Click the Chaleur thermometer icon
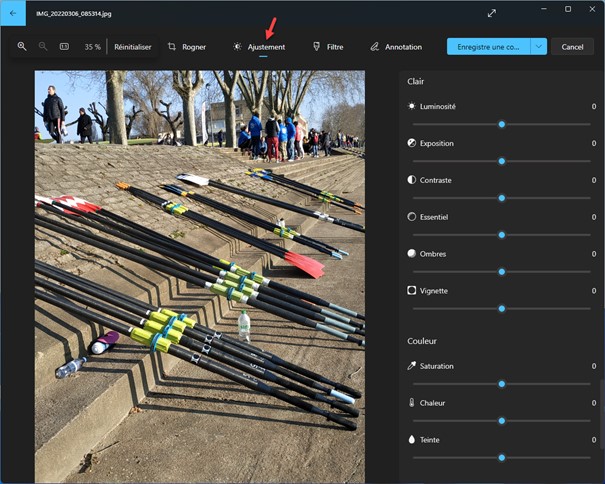Image resolution: width=605 pixels, height=484 pixels. 412,403
